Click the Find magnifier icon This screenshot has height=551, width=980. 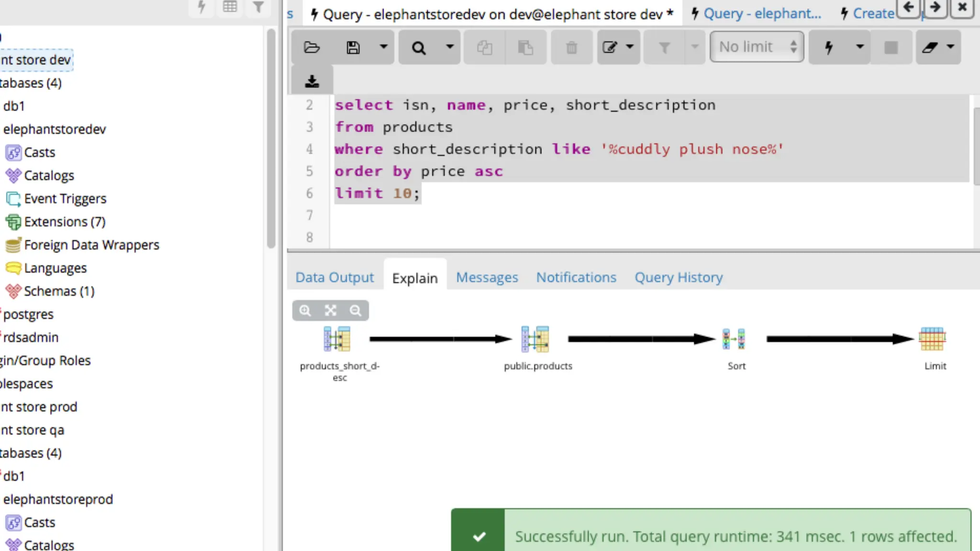[x=419, y=47]
